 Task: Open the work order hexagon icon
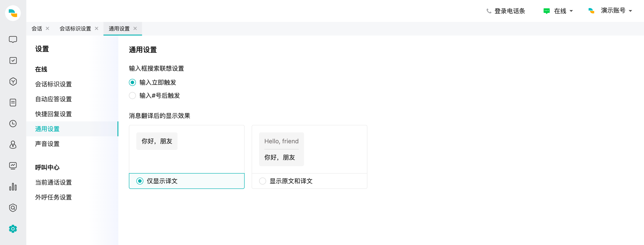pyautogui.click(x=13, y=81)
